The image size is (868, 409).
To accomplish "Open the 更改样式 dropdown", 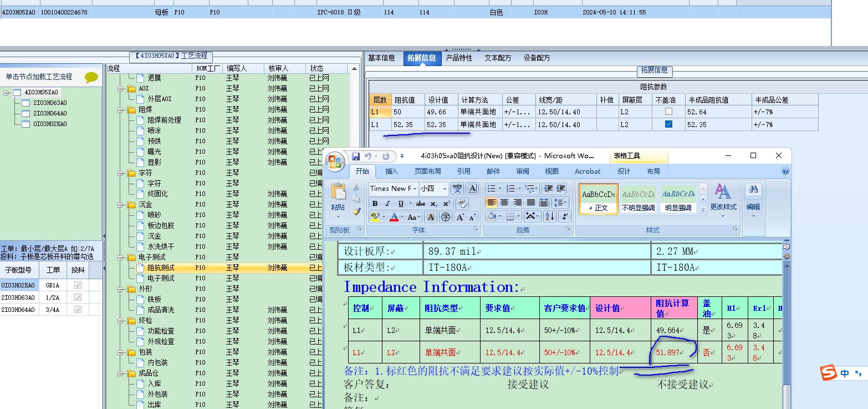I will [723, 201].
